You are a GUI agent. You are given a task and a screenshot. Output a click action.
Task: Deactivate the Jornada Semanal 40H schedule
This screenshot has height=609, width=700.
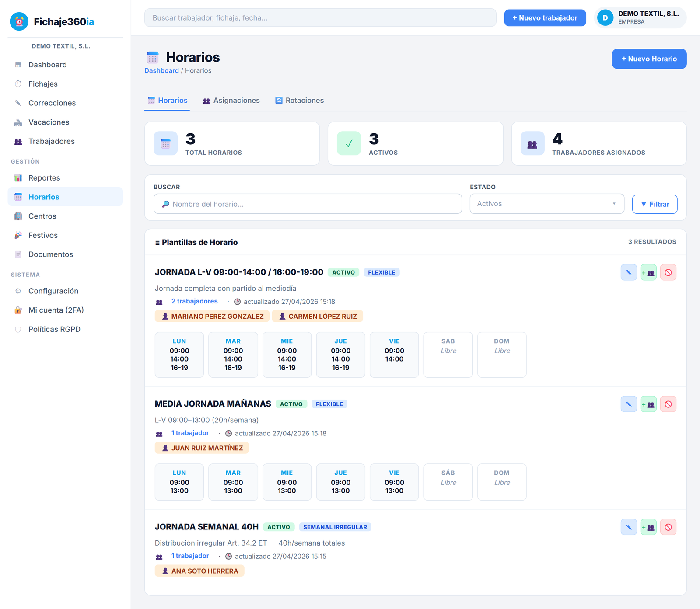point(668,527)
